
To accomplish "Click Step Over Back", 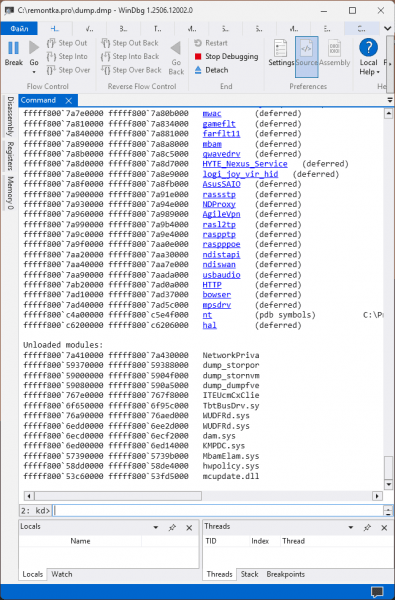I will coord(132,70).
